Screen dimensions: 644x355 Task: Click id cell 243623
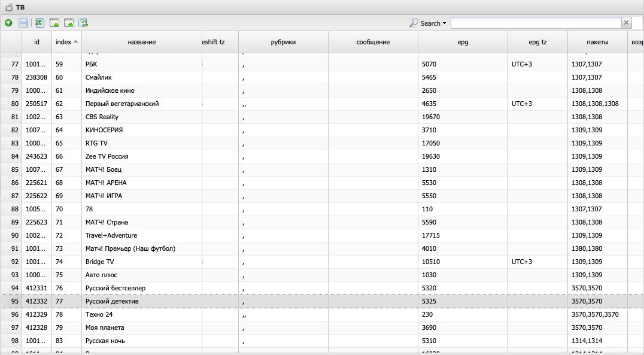(36, 156)
